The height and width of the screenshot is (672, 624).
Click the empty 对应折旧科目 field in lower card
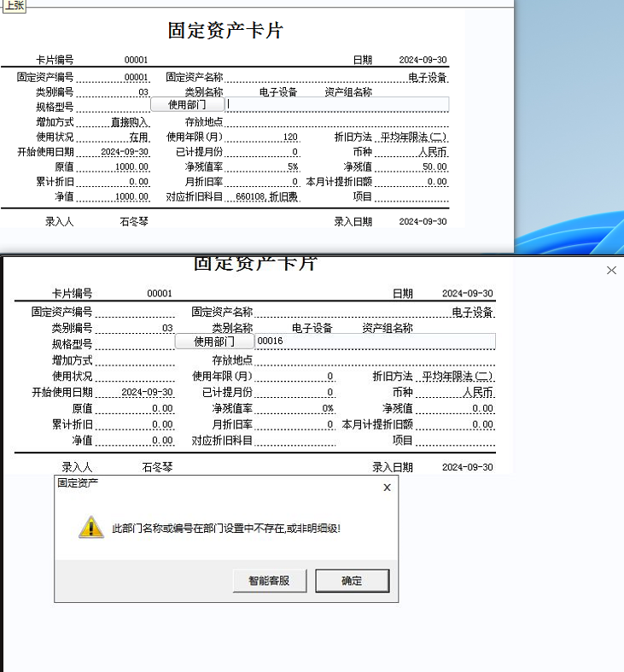(295, 441)
